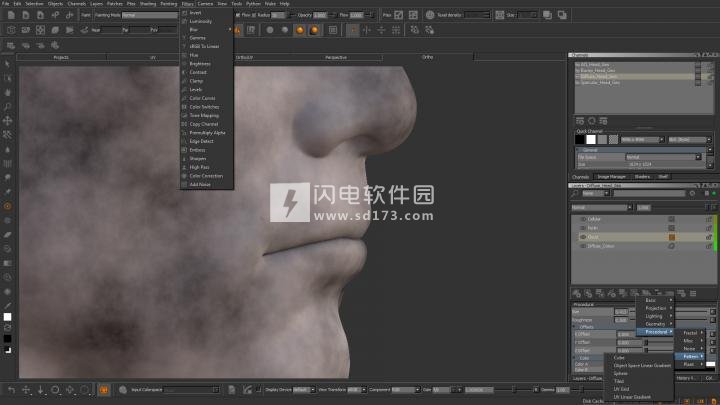Image resolution: width=720 pixels, height=405 pixels.
Task: Toggle the lock on the Cellular layer
Action: 709,219
